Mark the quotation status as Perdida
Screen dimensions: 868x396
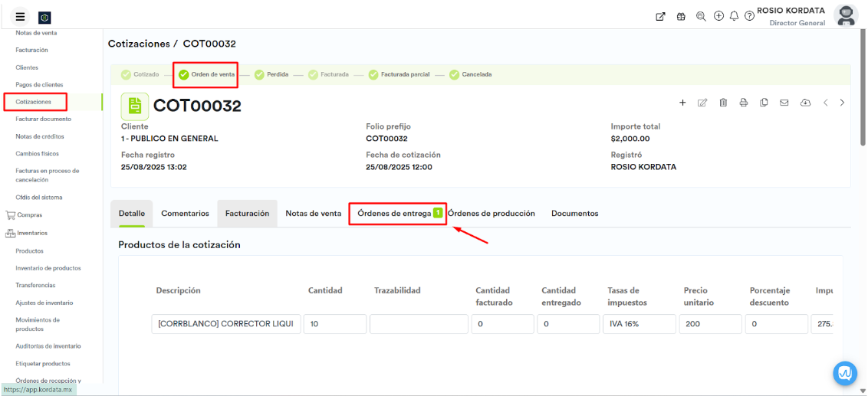[272, 74]
